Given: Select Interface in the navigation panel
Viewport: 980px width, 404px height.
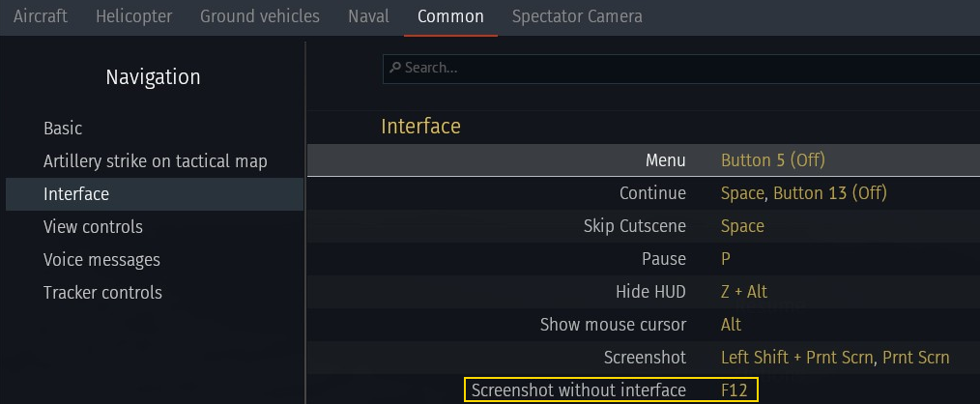Looking at the screenshot, I should [76, 194].
